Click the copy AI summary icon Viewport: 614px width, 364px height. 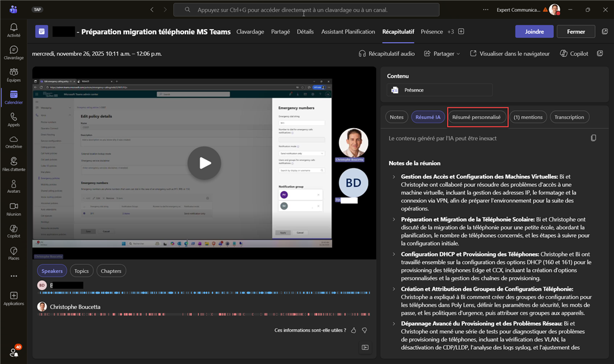pos(593,138)
